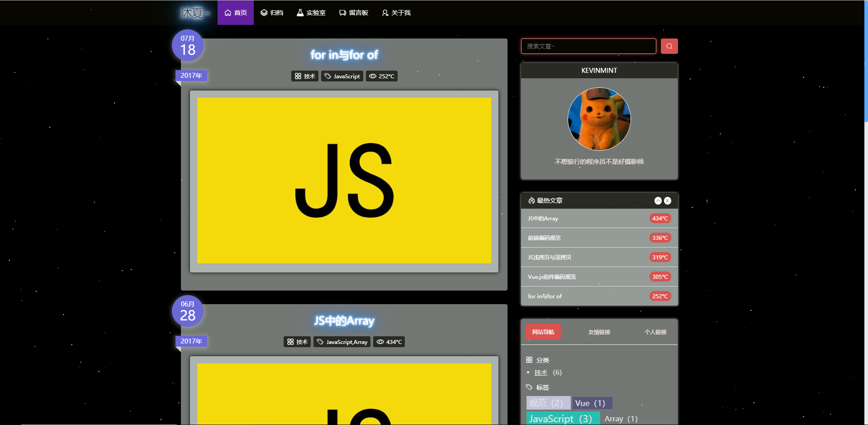Viewport: 868px width, 425px height.
Task: Click the JavaScript tag on the 'for in与for of' post
Action: click(x=342, y=76)
